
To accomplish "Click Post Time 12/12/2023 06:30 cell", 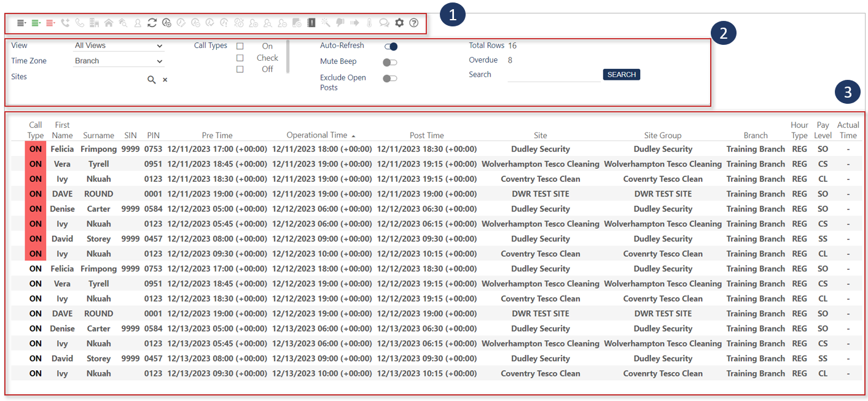I will tap(427, 209).
